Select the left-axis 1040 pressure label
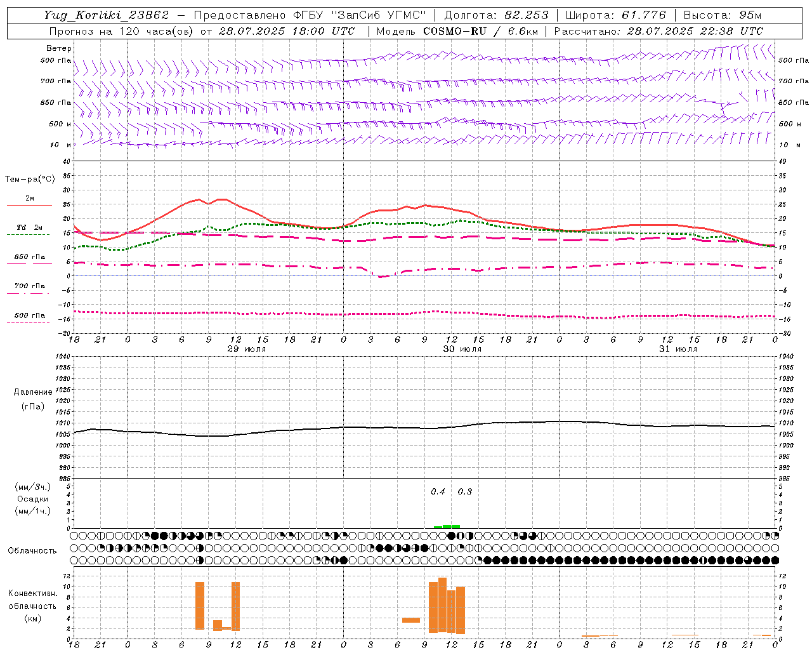This screenshot has height=650, width=812. (x=65, y=357)
